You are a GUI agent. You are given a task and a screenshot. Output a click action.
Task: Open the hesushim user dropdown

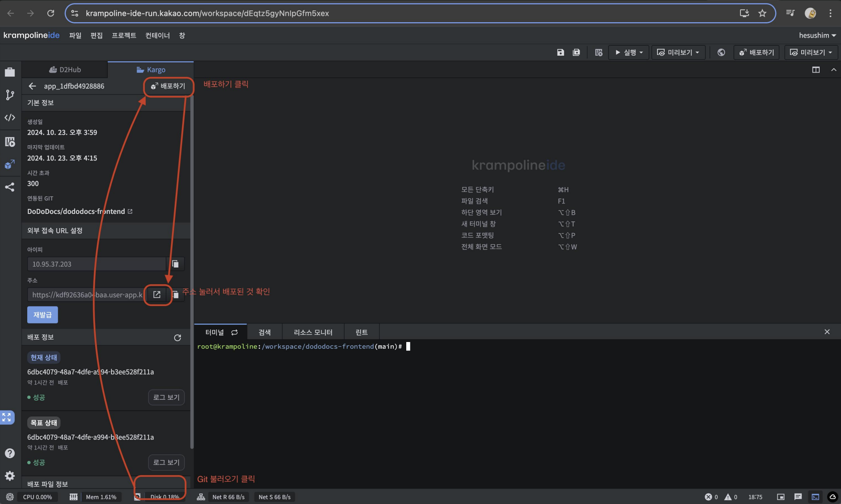(x=817, y=35)
